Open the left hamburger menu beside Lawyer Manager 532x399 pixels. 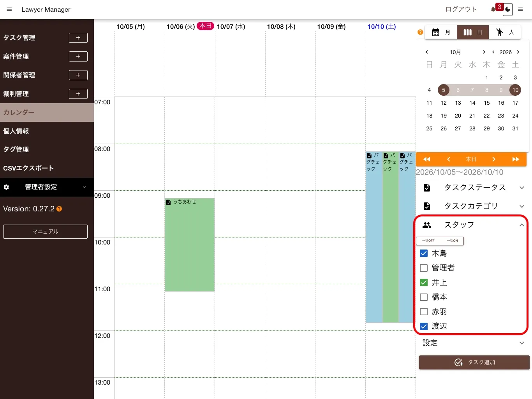click(9, 9)
